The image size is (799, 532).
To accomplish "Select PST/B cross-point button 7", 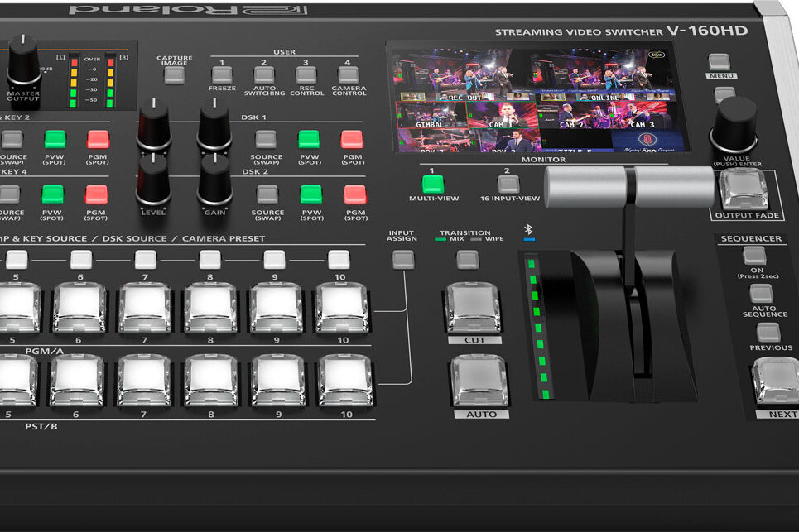I will click(144, 381).
